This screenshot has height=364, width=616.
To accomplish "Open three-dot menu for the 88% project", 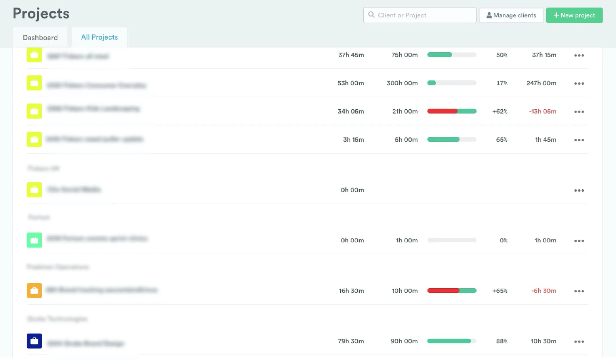I will click(x=579, y=341).
